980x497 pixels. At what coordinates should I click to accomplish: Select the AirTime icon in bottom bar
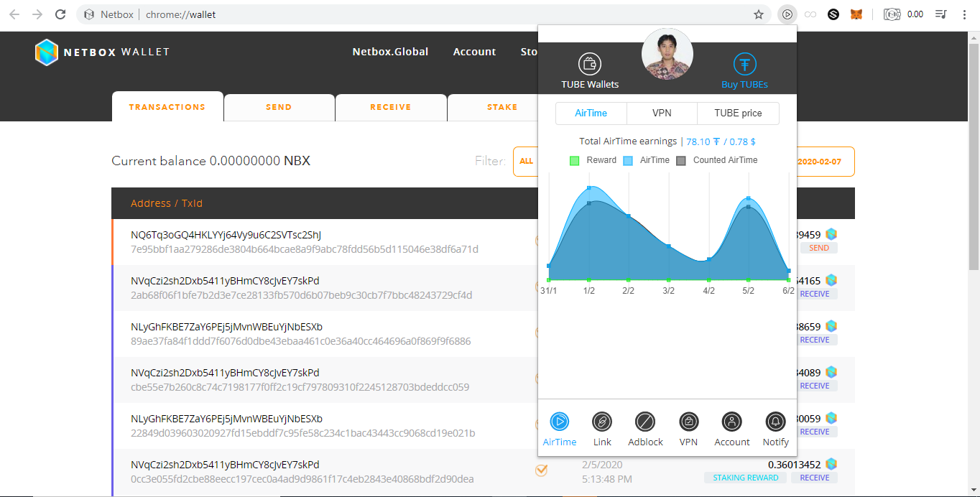click(x=560, y=422)
